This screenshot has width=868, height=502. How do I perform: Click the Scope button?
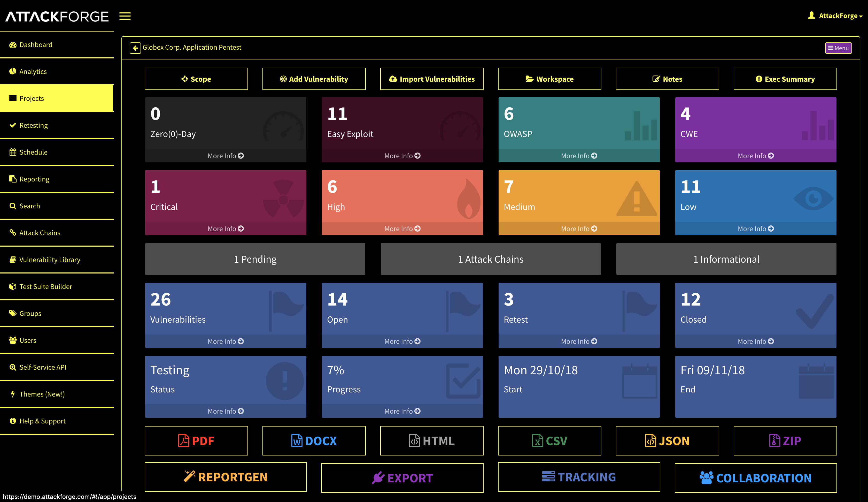coord(196,79)
